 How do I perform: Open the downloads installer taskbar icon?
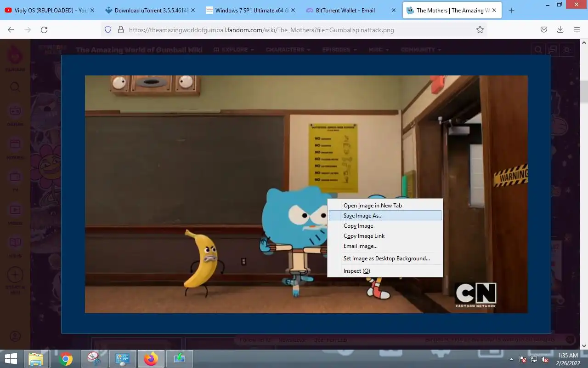[x=179, y=359]
